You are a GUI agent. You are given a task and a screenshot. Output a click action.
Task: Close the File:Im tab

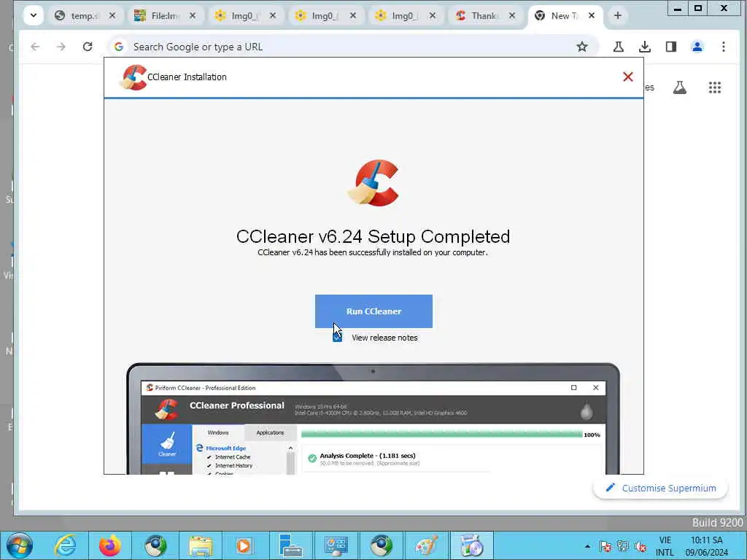pyautogui.click(x=193, y=16)
